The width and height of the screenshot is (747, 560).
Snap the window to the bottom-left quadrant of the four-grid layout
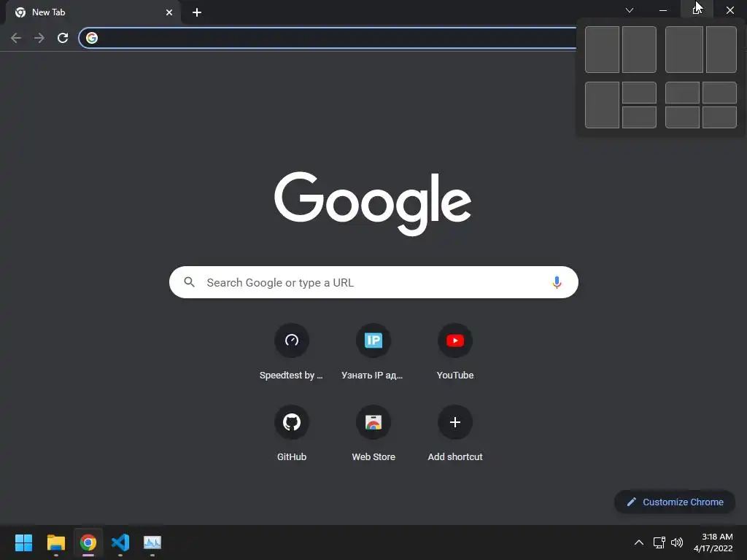click(x=682, y=117)
